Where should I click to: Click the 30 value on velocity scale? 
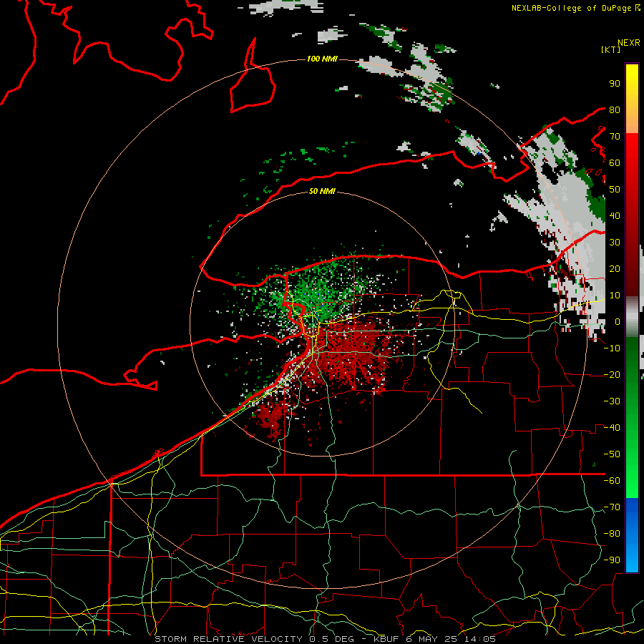(615, 243)
